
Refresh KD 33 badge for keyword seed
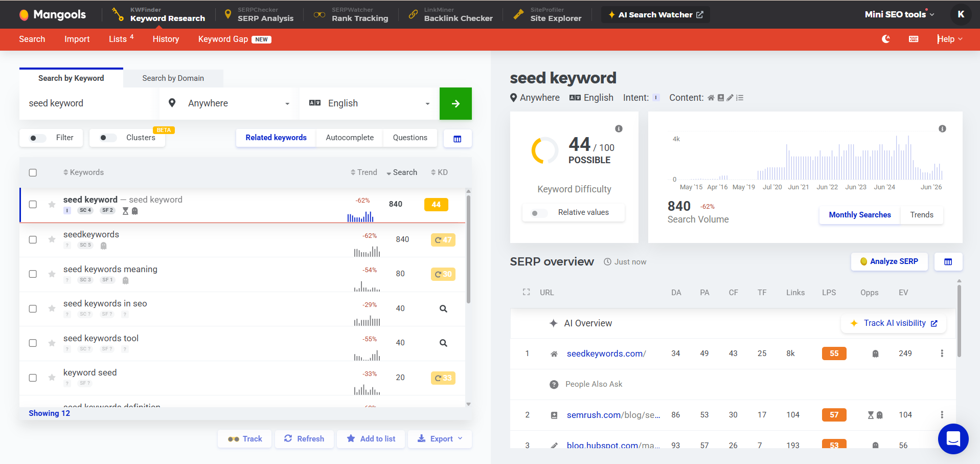443,378
